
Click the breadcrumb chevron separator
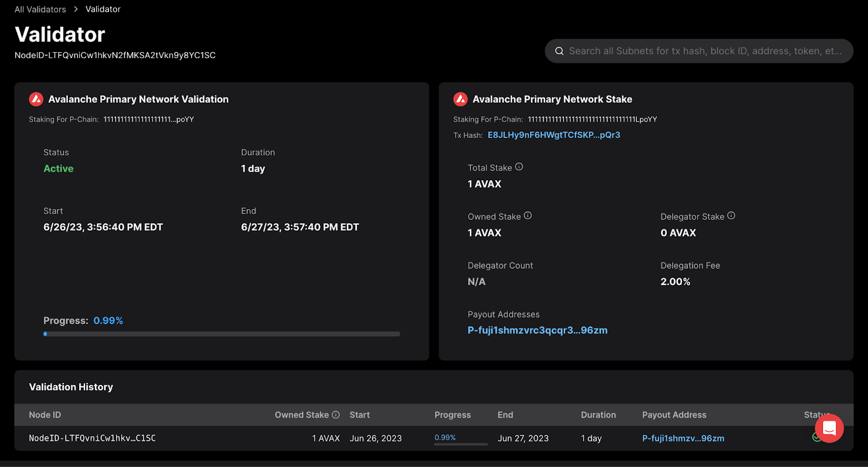click(x=76, y=9)
